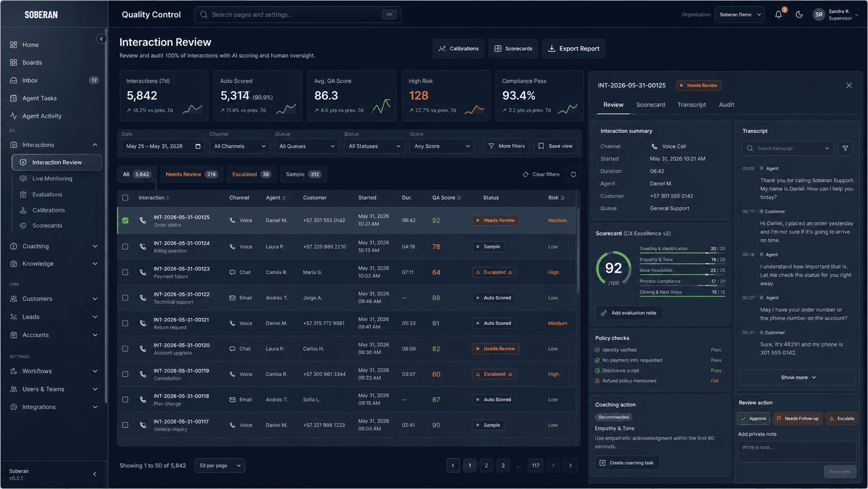868x489 pixels.
Task: Click Save view button
Action: click(x=555, y=146)
